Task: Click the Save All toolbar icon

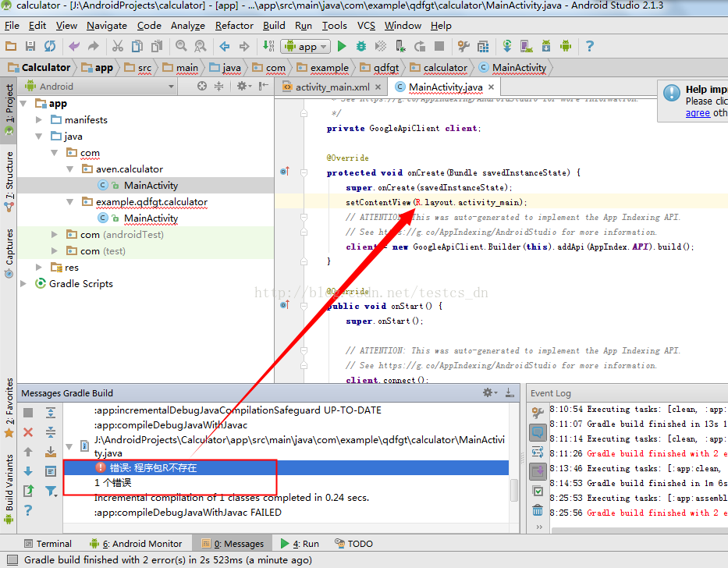Action: 30,46
